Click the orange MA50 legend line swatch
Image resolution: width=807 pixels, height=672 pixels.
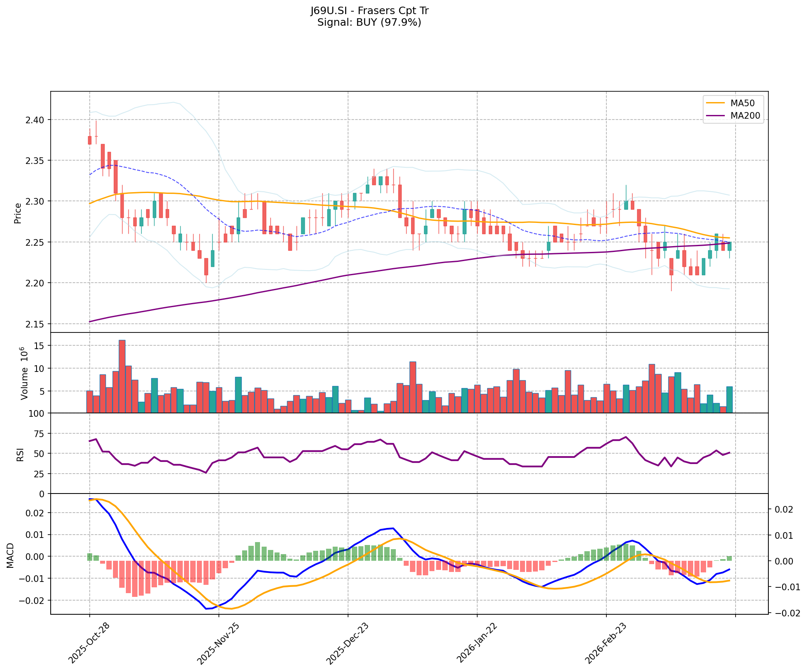click(715, 103)
